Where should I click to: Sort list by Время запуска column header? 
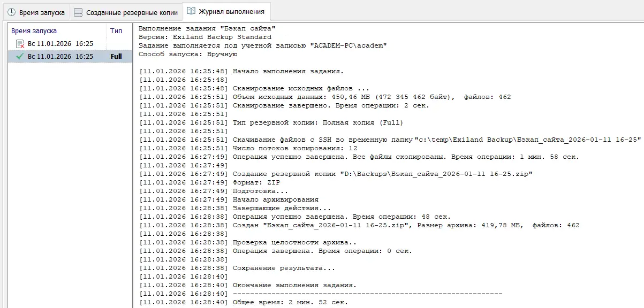(34, 31)
